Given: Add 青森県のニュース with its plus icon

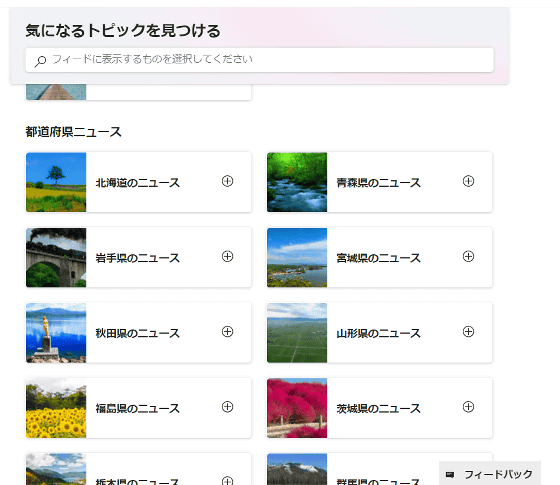Looking at the screenshot, I should pos(468,181).
